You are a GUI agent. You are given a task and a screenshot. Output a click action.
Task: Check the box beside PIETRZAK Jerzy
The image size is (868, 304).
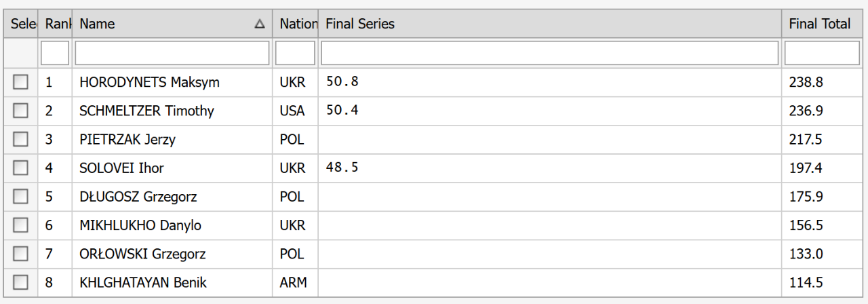pyautogui.click(x=21, y=139)
